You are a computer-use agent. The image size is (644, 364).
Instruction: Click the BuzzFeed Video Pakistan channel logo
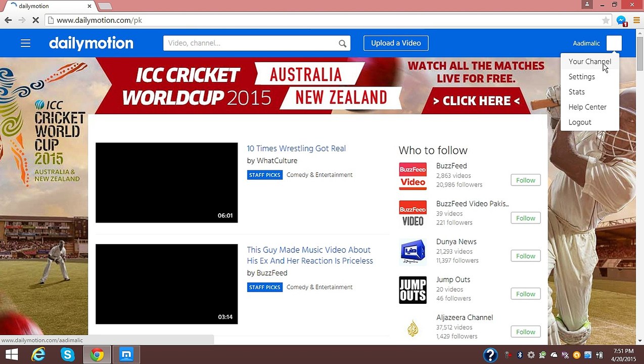click(x=413, y=214)
